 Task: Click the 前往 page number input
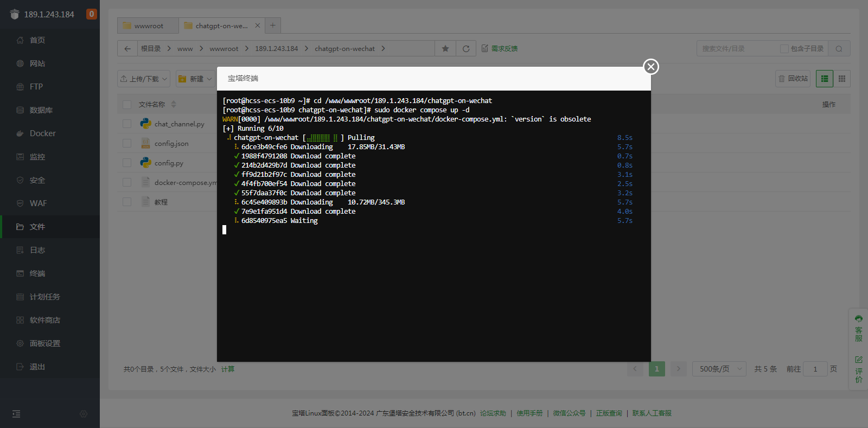coord(815,369)
